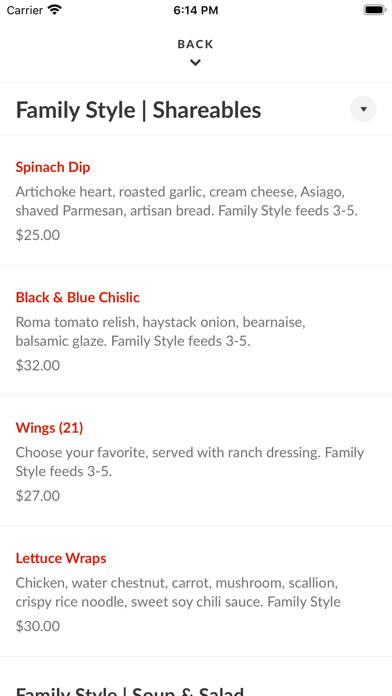Tap the Spinach Dip description text

pyautogui.click(x=186, y=201)
